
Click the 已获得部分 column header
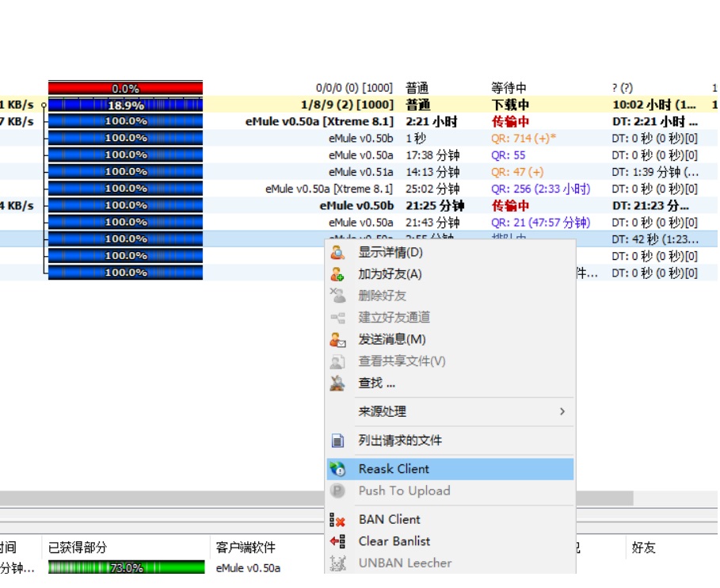point(126,547)
